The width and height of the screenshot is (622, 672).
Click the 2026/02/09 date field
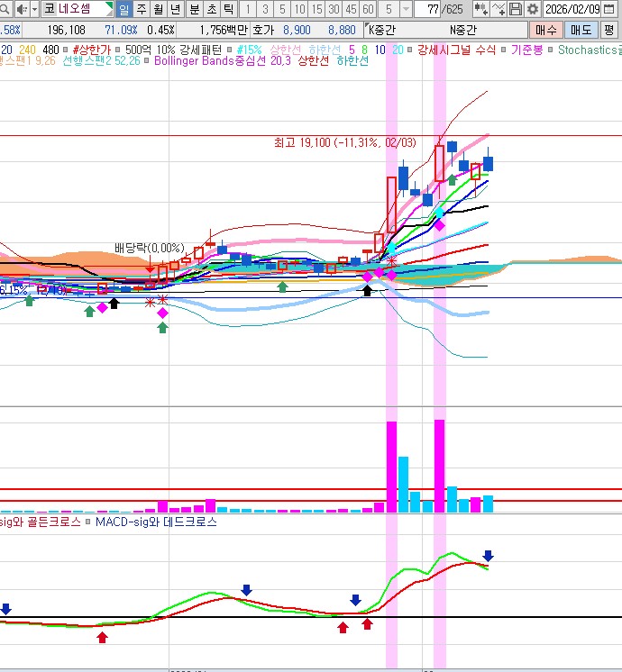pyautogui.click(x=572, y=9)
